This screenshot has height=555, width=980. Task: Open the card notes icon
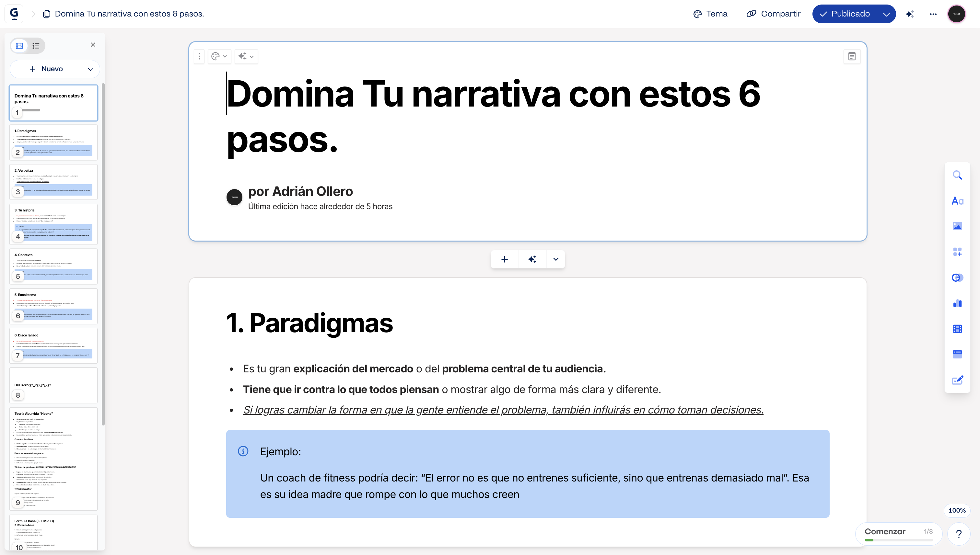pos(851,56)
